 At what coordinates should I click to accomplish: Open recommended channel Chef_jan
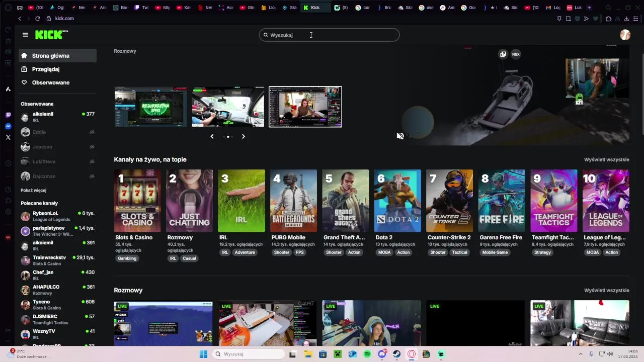point(57,275)
